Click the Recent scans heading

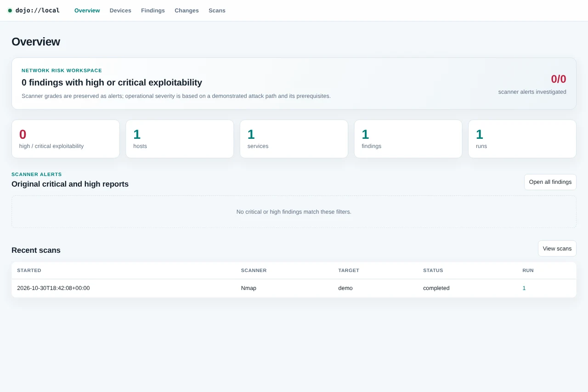36,250
